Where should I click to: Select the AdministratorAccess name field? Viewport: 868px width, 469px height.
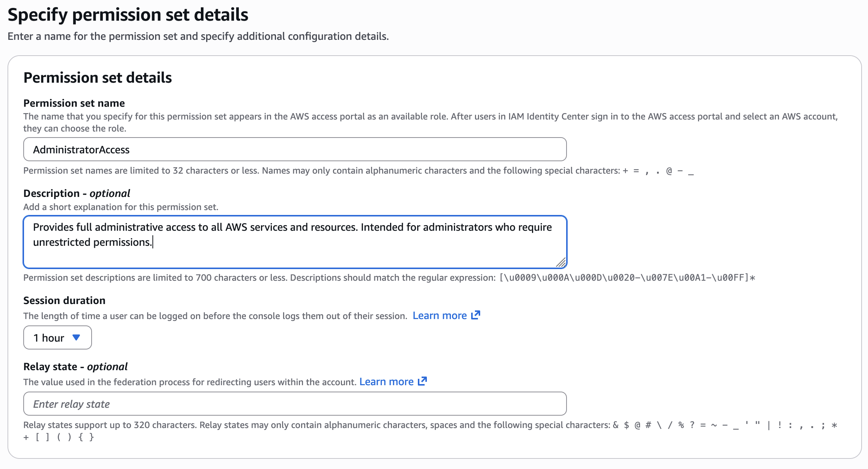click(x=295, y=149)
